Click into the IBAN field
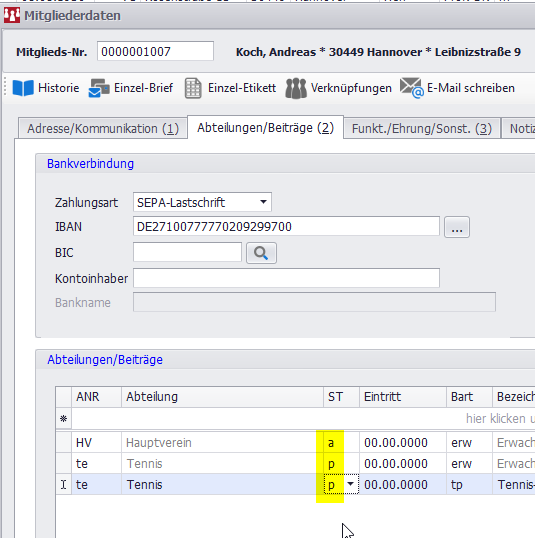The width and height of the screenshot is (535, 538). pos(286,226)
